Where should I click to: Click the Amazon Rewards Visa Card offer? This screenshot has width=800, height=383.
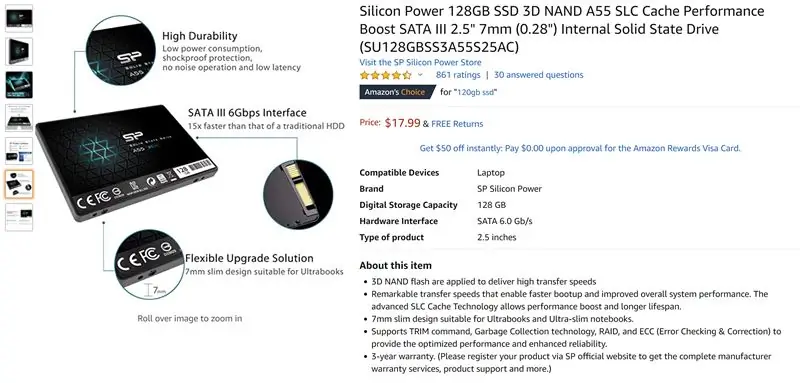click(580, 148)
